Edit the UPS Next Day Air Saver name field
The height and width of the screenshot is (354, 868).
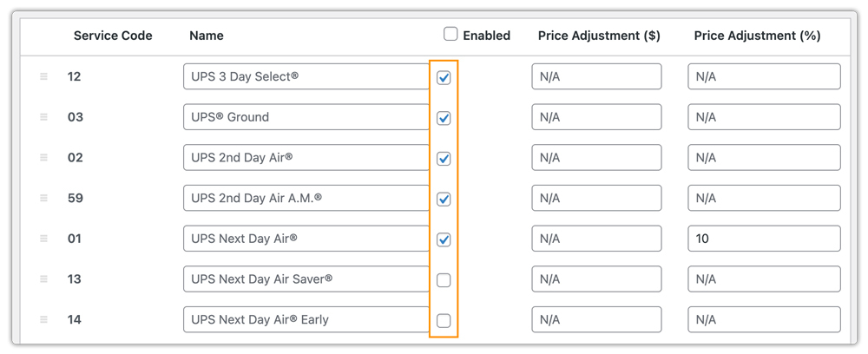(x=306, y=279)
